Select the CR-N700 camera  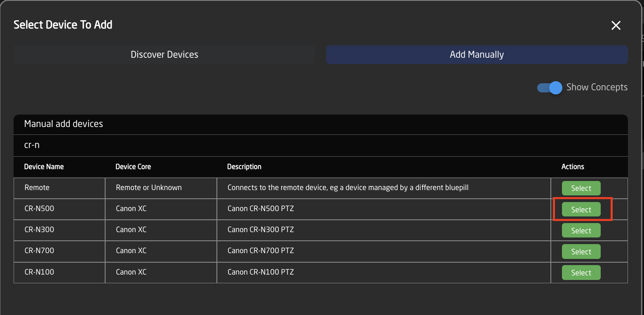point(581,251)
